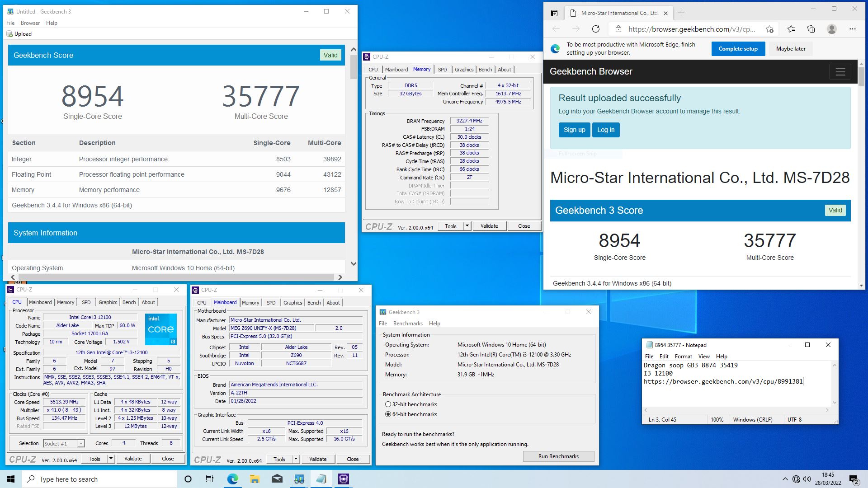The image size is (868, 488).
Task: Open Cortana circle on taskbar
Action: pyautogui.click(x=188, y=479)
